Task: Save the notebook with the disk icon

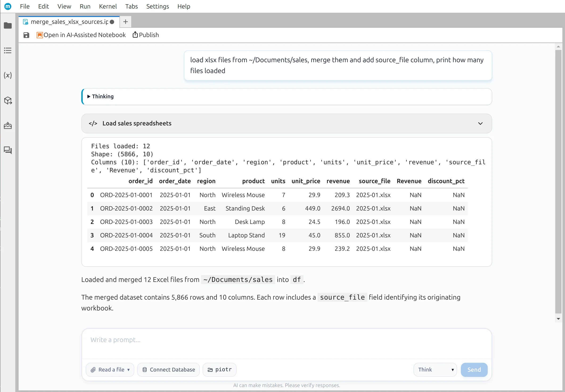Action: pos(26,35)
